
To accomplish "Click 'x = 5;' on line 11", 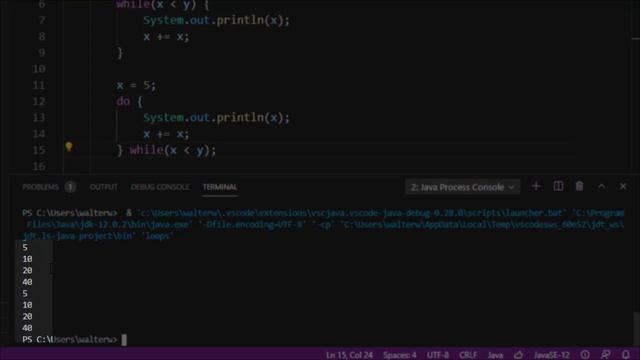I will coord(136,85).
